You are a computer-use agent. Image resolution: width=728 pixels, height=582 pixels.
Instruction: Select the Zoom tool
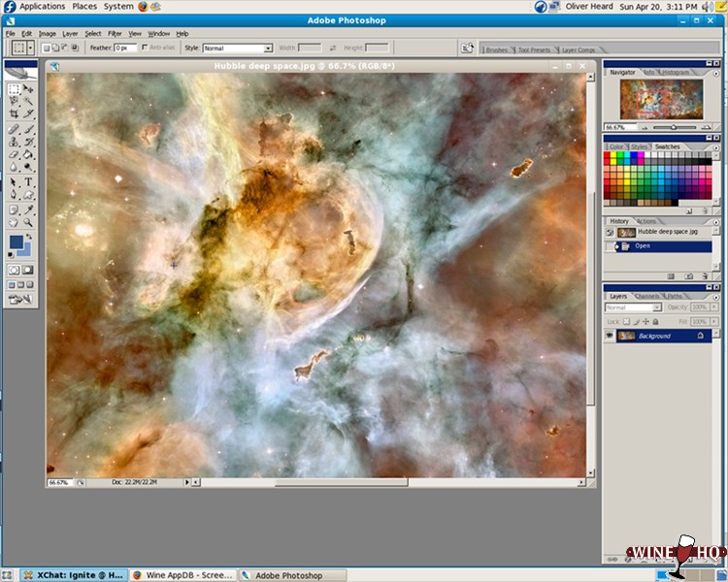click(x=28, y=222)
